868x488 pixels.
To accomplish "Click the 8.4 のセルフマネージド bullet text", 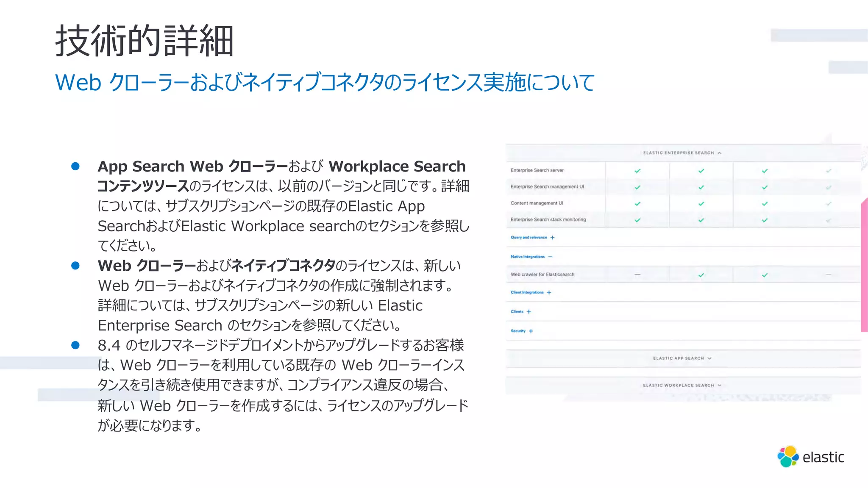I will click(x=283, y=385).
